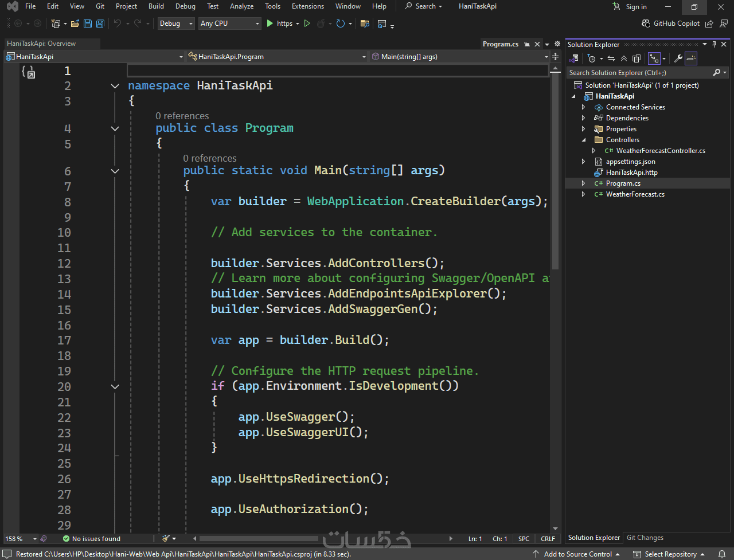The height and width of the screenshot is (560, 734).
Task: Expand the Dependencies tree node
Action: 584,118
